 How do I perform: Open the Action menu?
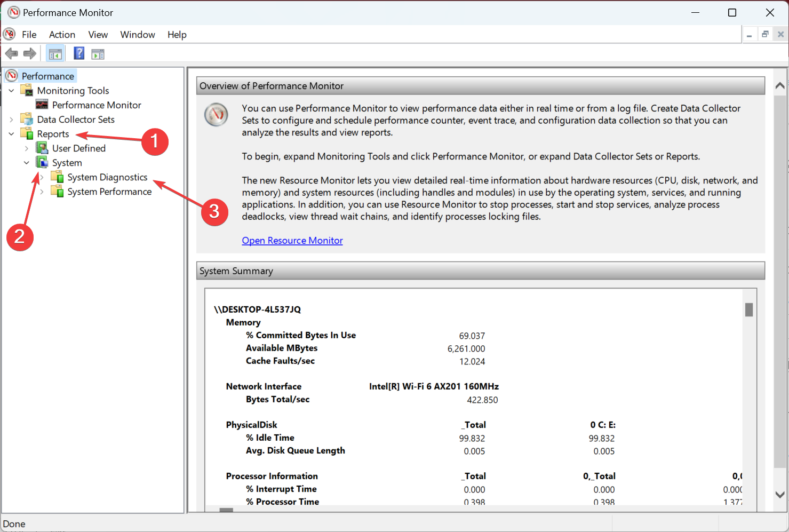62,35
